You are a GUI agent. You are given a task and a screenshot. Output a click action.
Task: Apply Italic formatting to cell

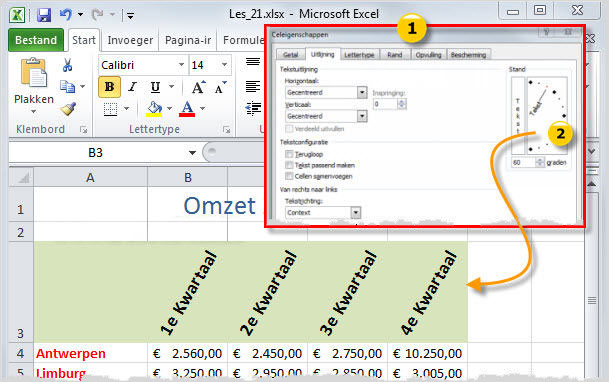point(132,87)
